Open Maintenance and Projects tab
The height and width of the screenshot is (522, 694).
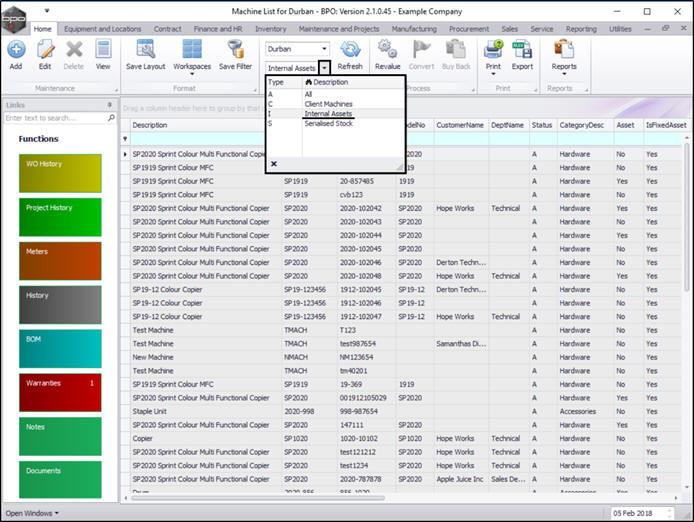pos(339,29)
